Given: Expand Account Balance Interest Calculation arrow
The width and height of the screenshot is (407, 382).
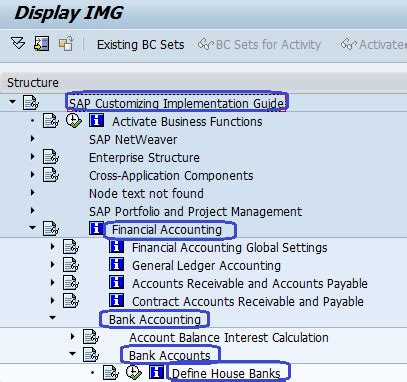Looking at the screenshot, I should pos(72,336).
